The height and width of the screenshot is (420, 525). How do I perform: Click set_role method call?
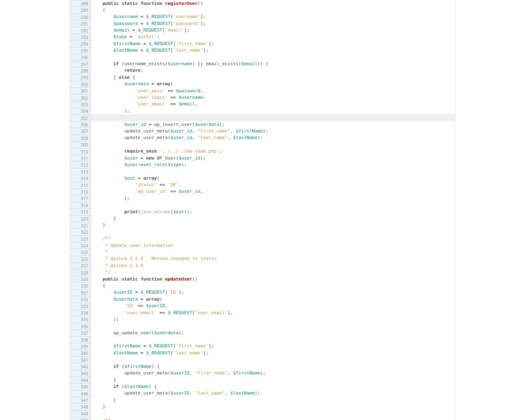point(154,165)
